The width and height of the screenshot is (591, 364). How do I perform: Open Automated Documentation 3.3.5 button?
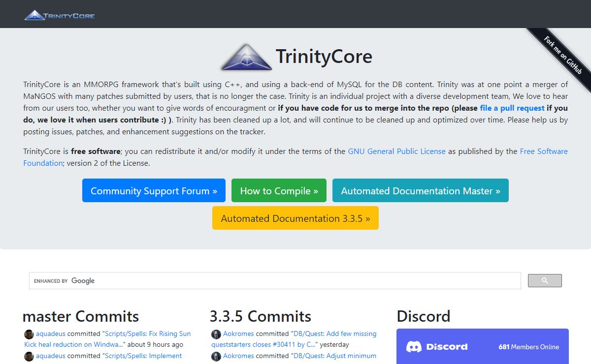[295, 218]
